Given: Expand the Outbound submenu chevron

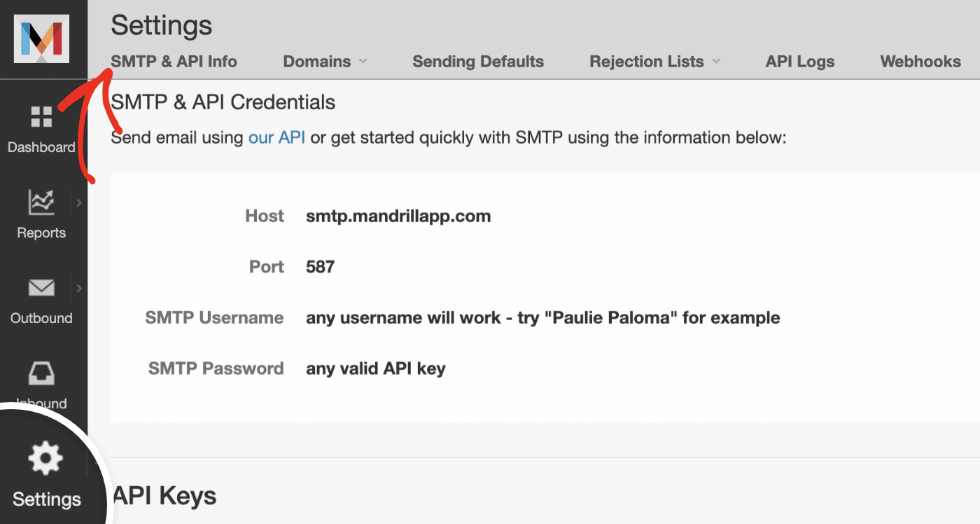Looking at the screenshot, I should click(x=79, y=288).
